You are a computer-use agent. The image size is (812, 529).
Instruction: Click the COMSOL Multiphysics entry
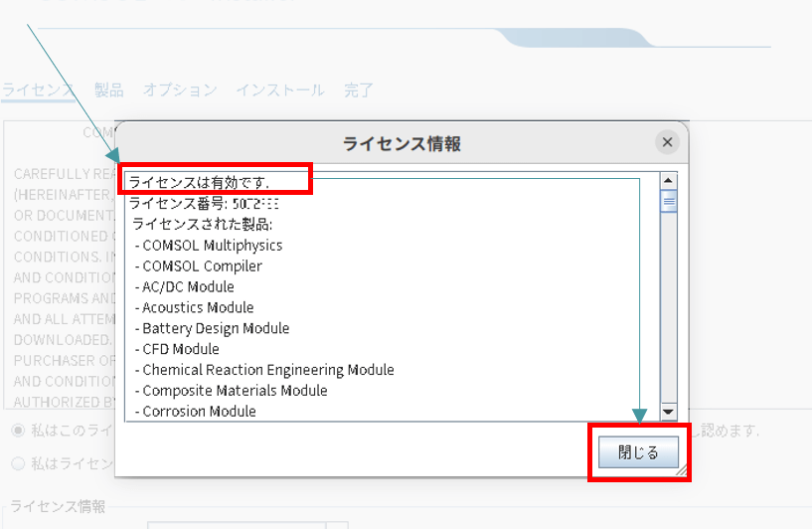pos(212,245)
